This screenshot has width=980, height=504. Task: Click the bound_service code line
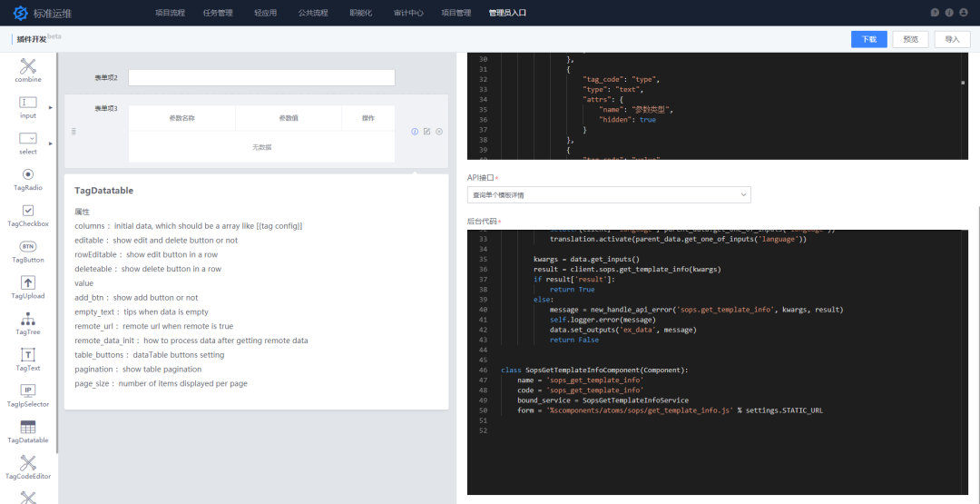tap(603, 400)
